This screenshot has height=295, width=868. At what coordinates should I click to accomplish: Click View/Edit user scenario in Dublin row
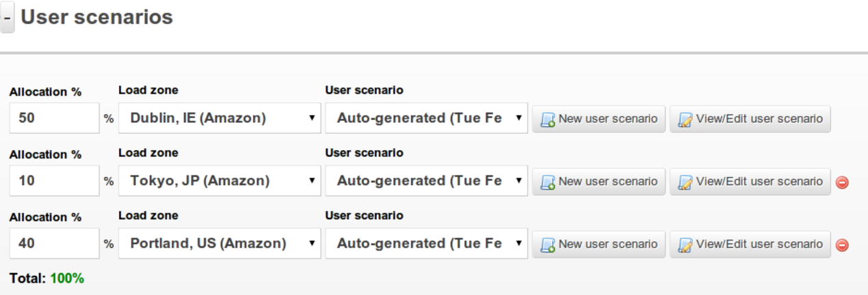750,119
